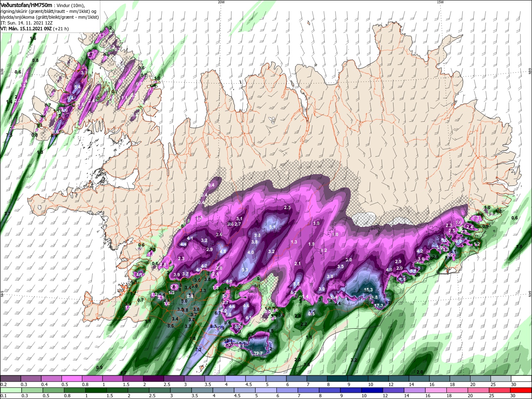The width and height of the screenshot is (532, 399).
Task: Click the rigning/skúrir legend description line
Action: click(x=48, y=11)
